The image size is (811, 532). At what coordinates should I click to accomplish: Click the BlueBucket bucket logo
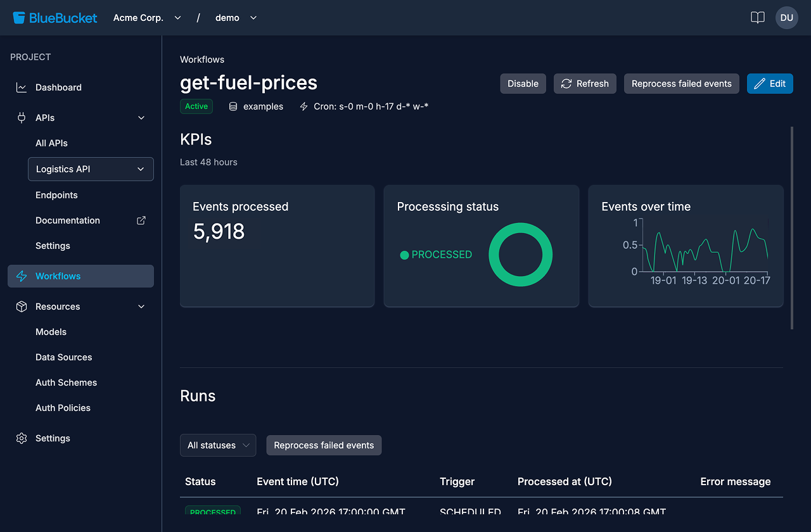(20, 17)
